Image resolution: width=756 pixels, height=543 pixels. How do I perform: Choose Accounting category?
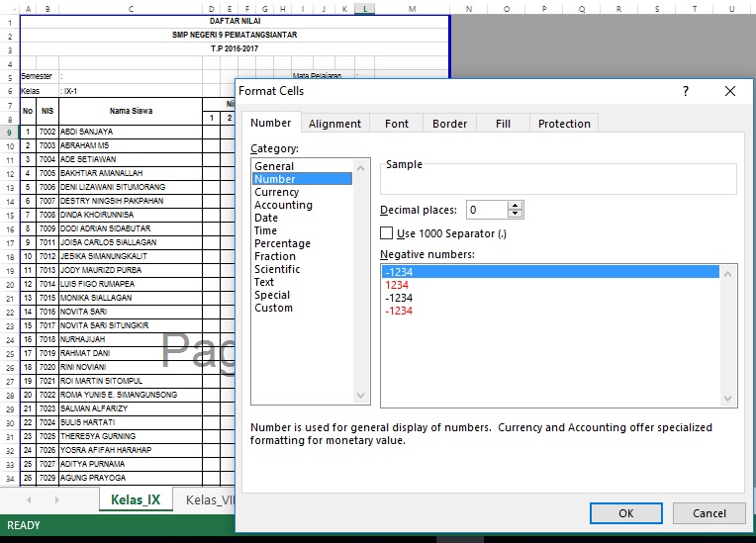303,205
